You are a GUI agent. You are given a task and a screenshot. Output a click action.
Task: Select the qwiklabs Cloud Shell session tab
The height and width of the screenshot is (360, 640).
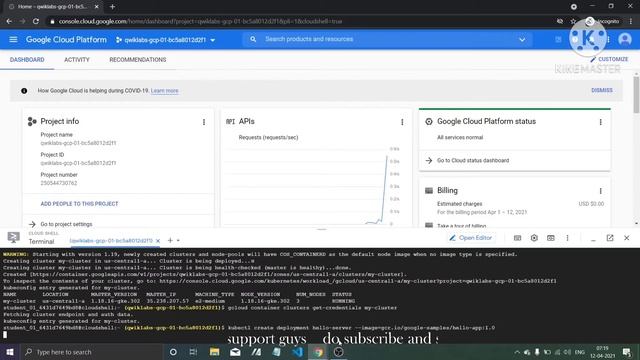click(x=111, y=241)
